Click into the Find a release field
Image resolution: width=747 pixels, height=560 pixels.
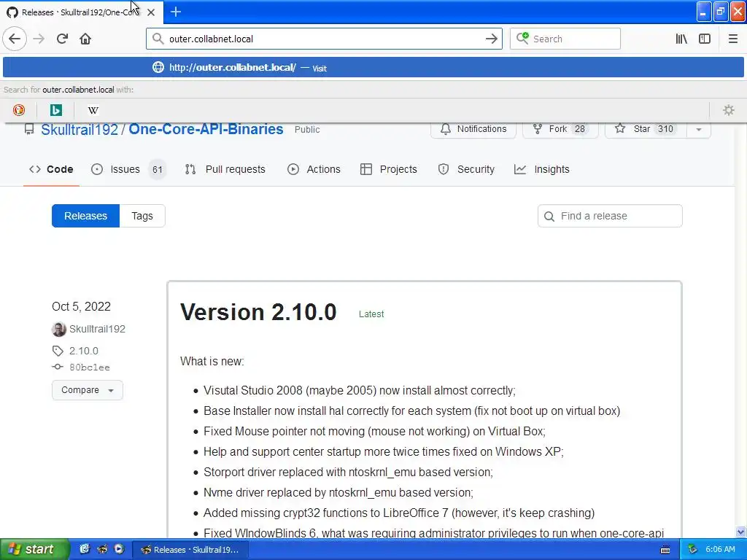pyautogui.click(x=610, y=216)
